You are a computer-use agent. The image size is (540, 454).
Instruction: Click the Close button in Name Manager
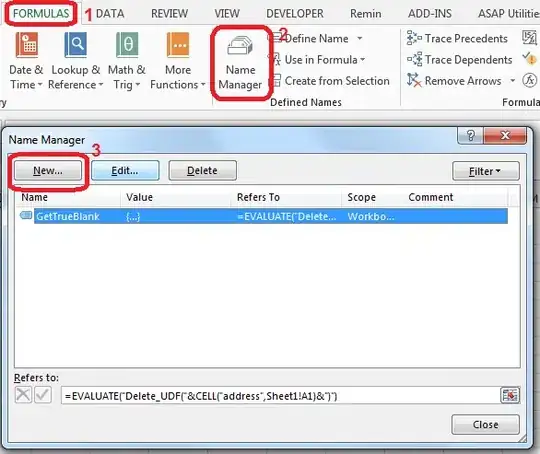[485, 424]
